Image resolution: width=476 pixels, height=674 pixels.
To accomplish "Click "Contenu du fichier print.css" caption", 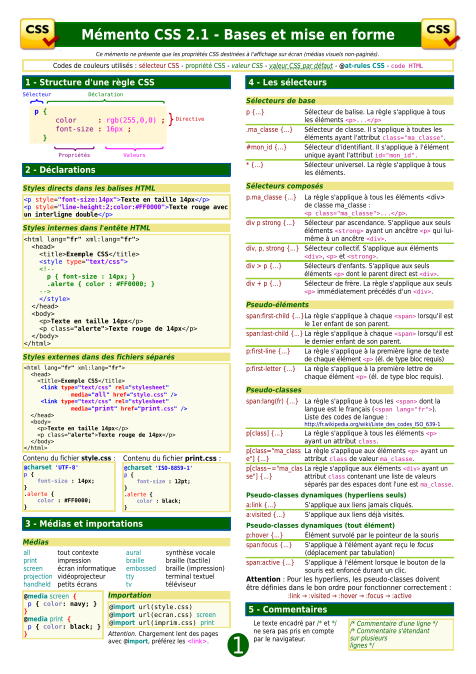I will coord(171,458).
